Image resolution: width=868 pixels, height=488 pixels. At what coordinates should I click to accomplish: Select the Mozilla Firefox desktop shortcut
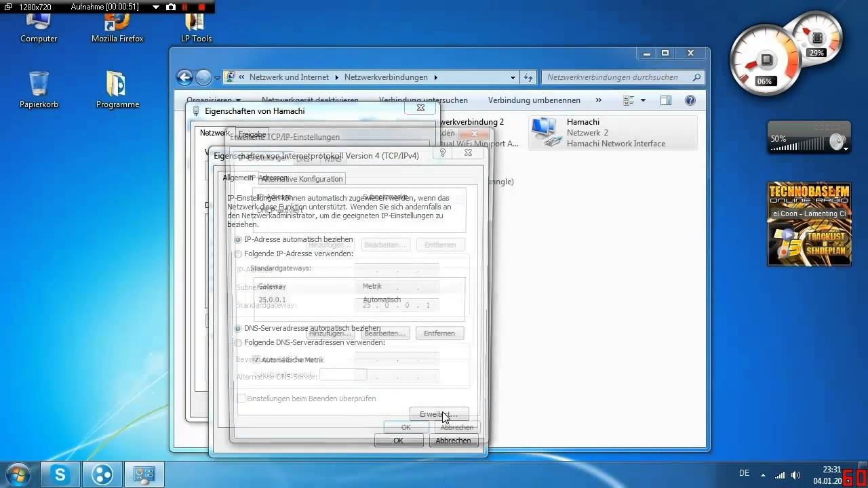tap(117, 28)
